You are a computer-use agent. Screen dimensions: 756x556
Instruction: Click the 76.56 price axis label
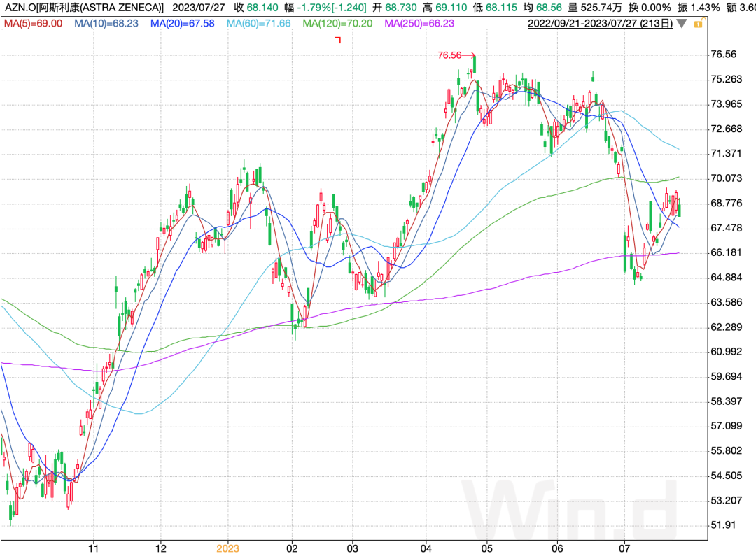tap(724, 55)
